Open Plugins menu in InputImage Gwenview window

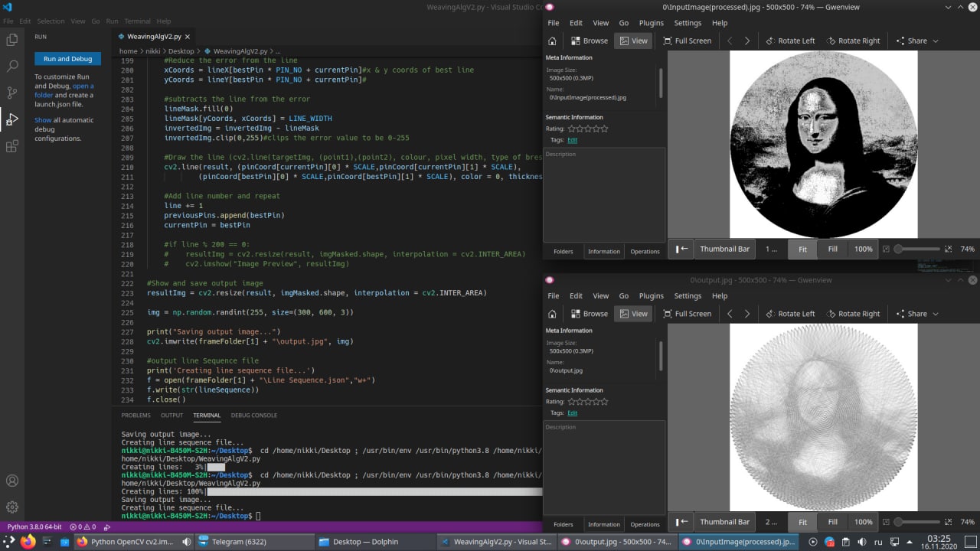coord(651,23)
